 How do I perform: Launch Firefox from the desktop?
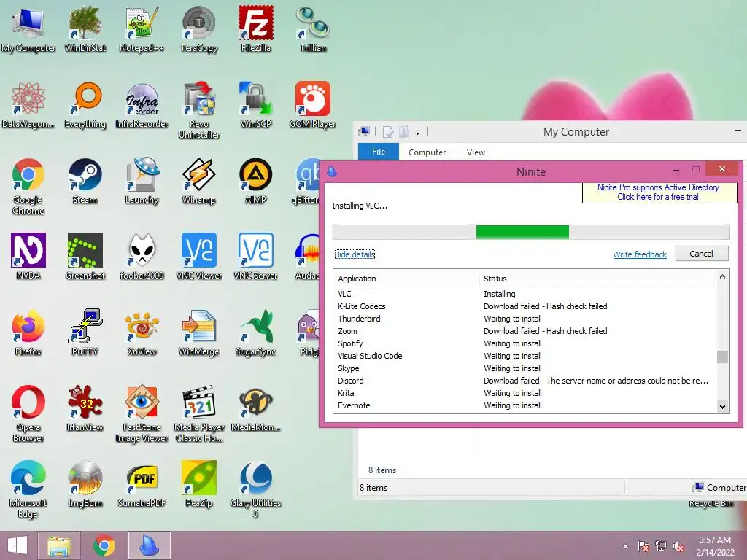tap(28, 332)
